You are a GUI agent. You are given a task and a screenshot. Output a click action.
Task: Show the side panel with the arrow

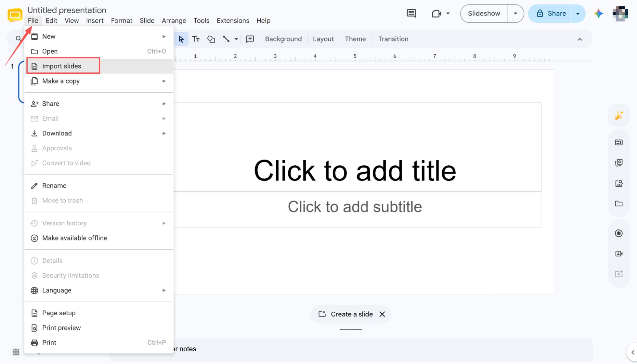tap(633, 352)
